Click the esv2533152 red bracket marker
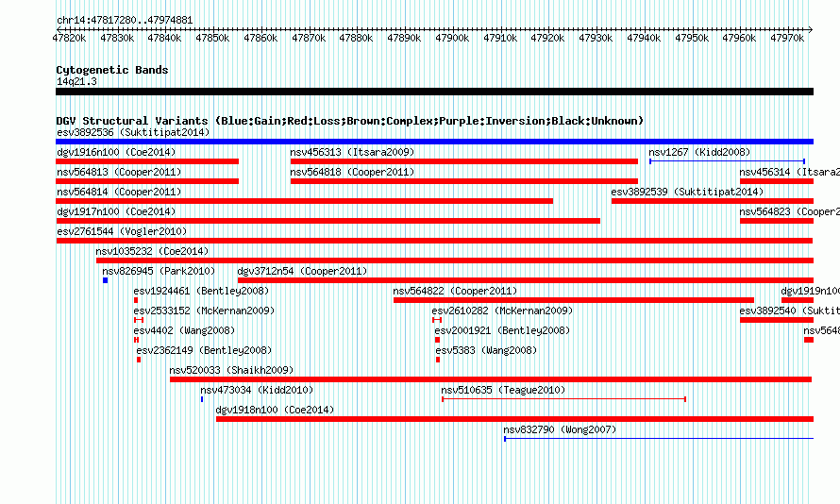 [138, 320]
